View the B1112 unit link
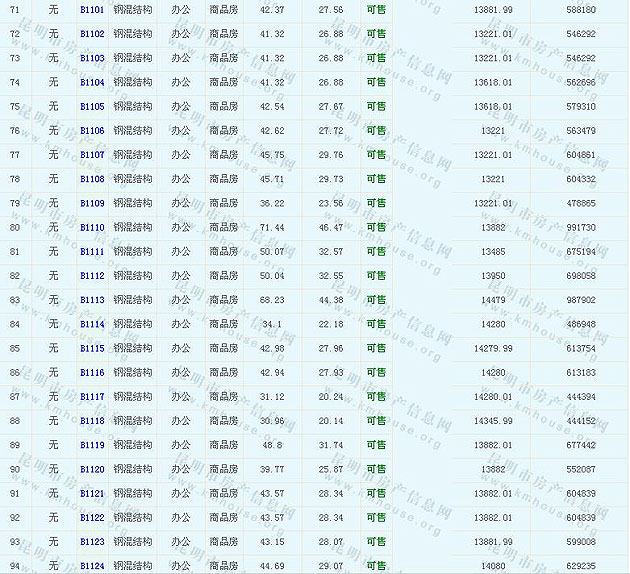 click(92, 276)
